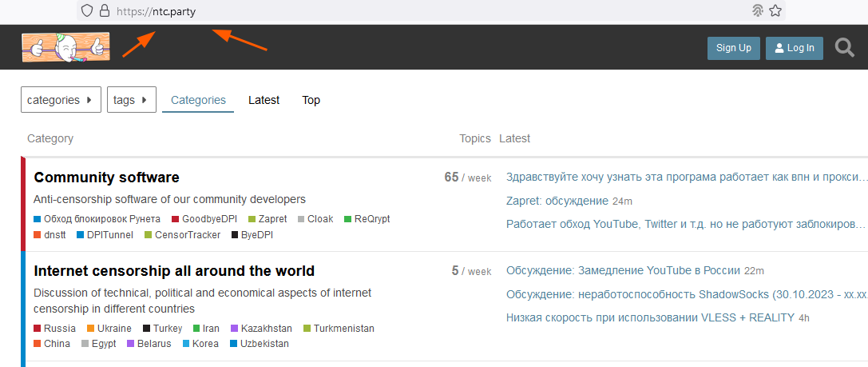This screenshot has width=868, height=367.
Task: Open Internet censorship all around the world
Action: (174, 271)
